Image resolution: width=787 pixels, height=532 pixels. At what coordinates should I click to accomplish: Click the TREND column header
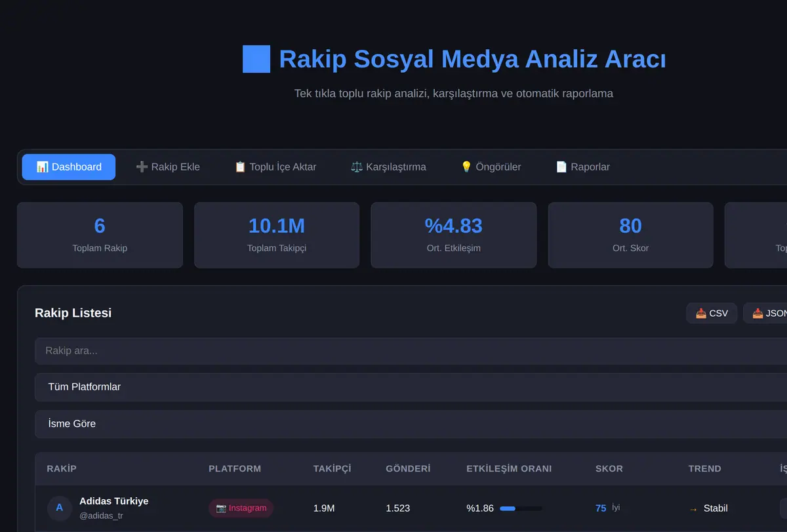(x=705, y=468)
